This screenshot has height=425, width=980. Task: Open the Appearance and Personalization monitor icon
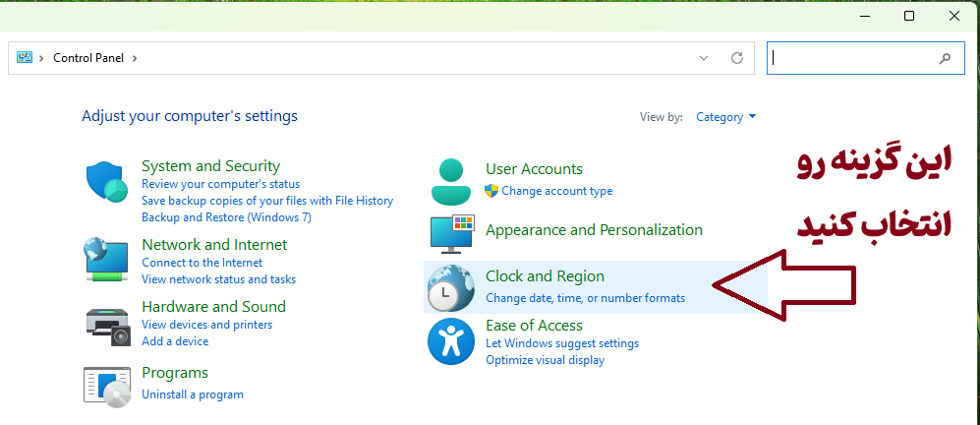click(452, 233)
